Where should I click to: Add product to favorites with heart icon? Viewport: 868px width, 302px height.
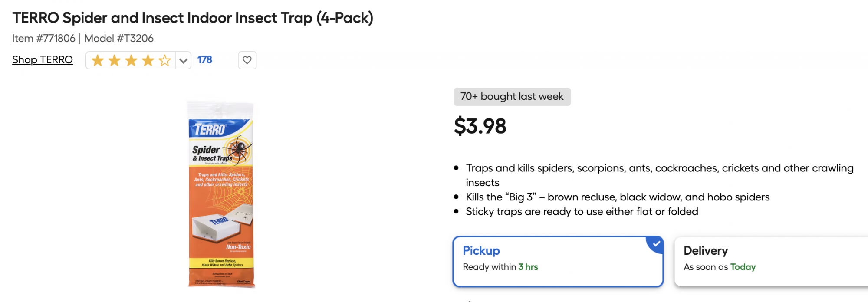point(247,60)
